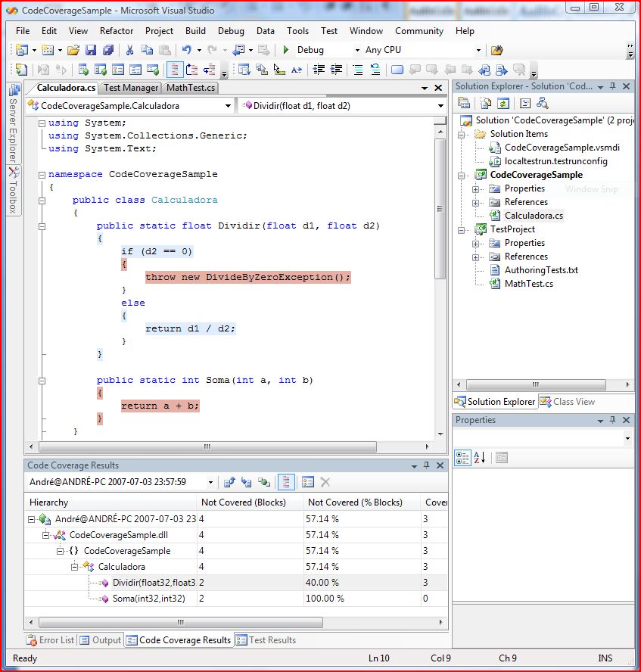641x672 pixels.
Task: Click the Find in Files binoculars icon
Action: coord(496,50)
